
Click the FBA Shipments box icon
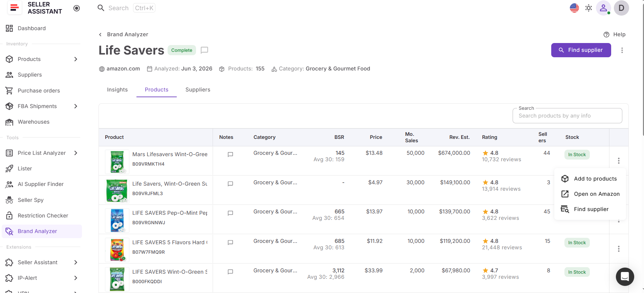9,106
